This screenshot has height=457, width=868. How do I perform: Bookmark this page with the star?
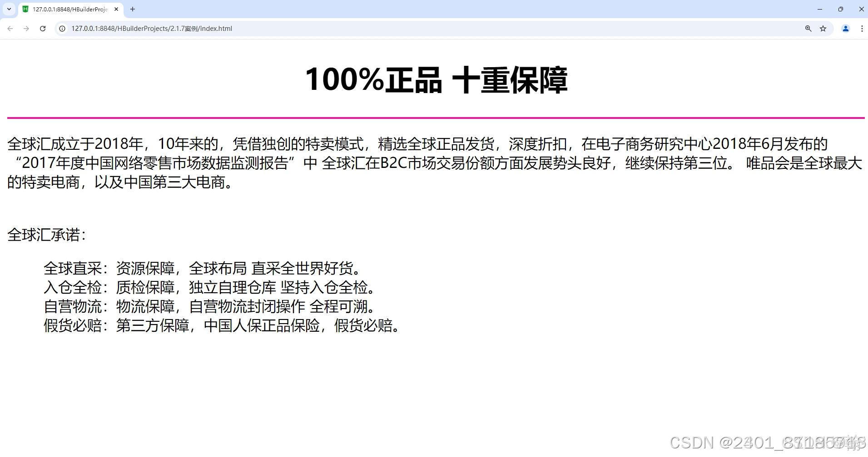[823, 29]
